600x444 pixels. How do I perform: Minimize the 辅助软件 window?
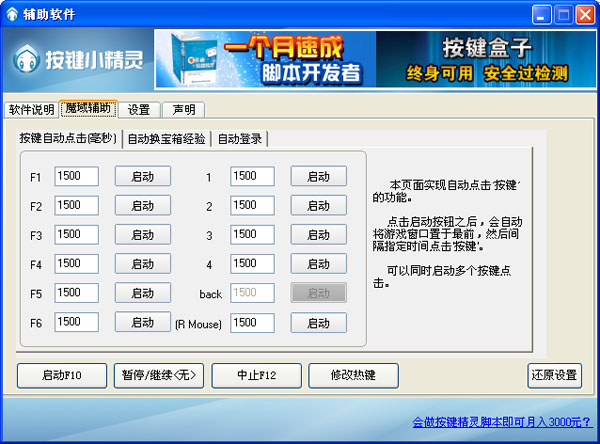(x=541, y=15)
